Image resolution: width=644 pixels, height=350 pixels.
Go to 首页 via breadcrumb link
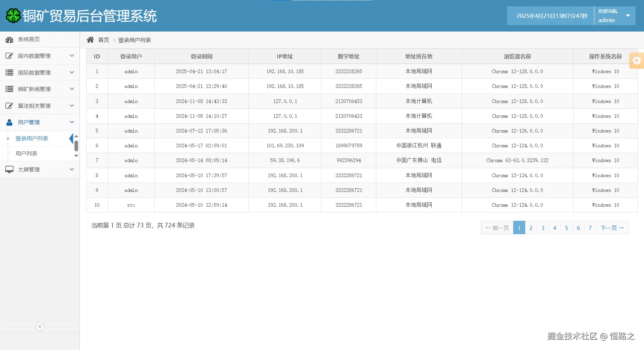pyautogui.click(x=104, y=40)
